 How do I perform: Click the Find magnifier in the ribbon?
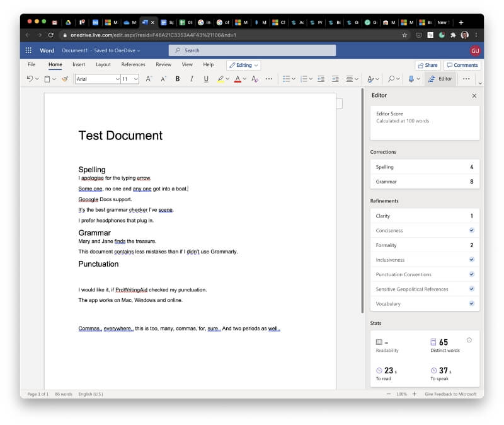click(x=391, y=79)
